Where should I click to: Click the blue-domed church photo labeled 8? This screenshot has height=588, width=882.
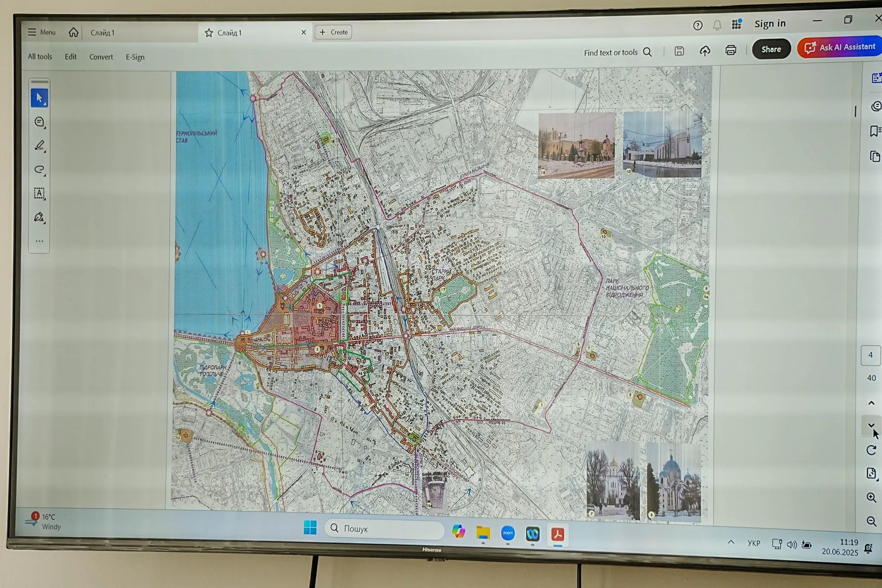click(x=674, y=482)
